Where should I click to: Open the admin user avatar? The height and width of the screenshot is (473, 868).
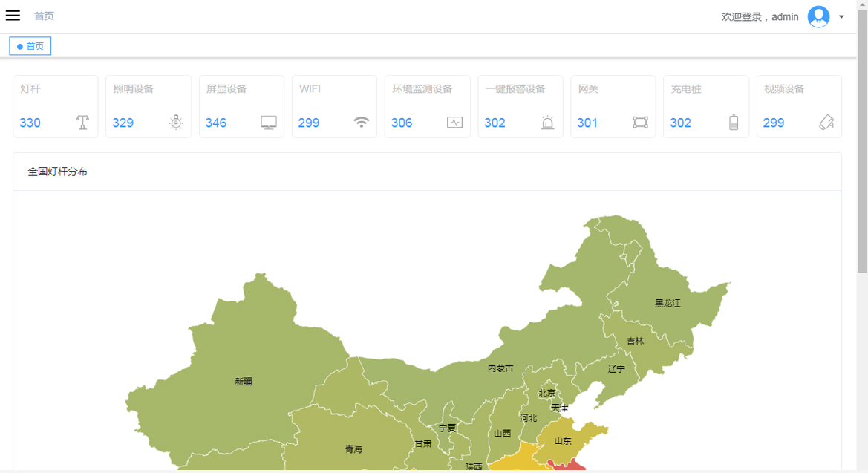(818, 16)
